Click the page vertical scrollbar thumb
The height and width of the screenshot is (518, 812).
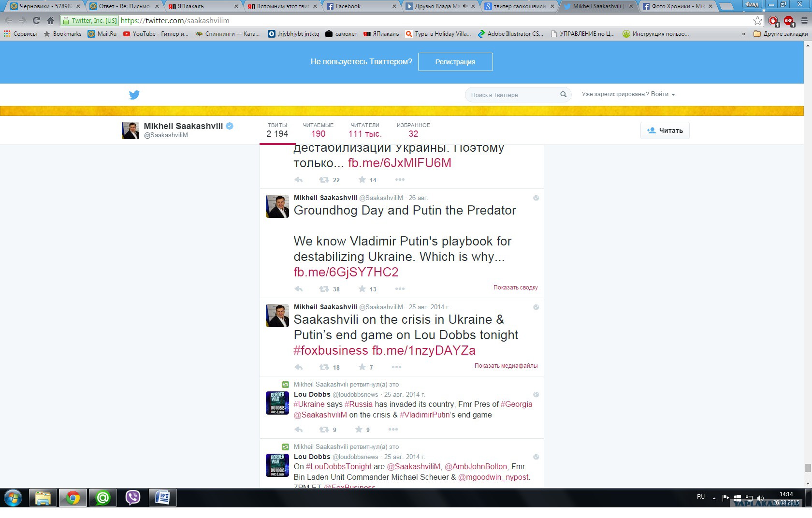click(808, 468)
